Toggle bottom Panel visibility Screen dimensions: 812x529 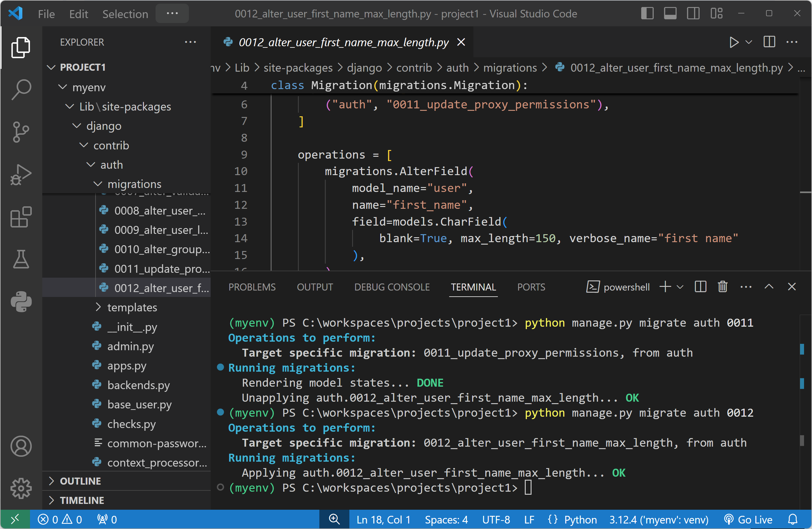pyautogui.click(x=670, y=14)
